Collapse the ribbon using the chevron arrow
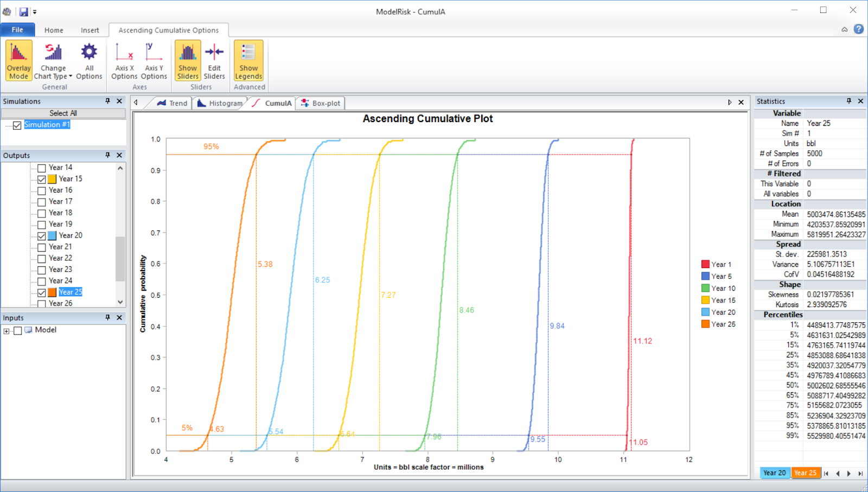Image resolution: width=868 pixels, height=492 pixels. click(x=844, y=29)
